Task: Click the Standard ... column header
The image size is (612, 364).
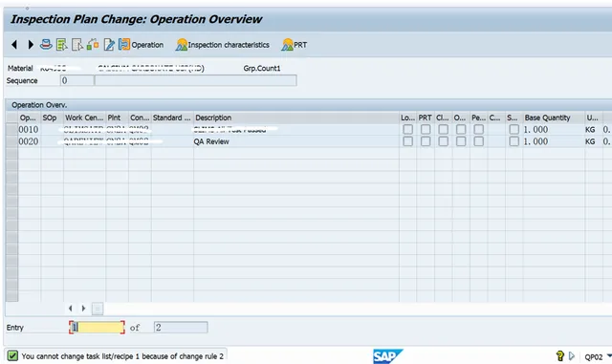Action: 172,118
